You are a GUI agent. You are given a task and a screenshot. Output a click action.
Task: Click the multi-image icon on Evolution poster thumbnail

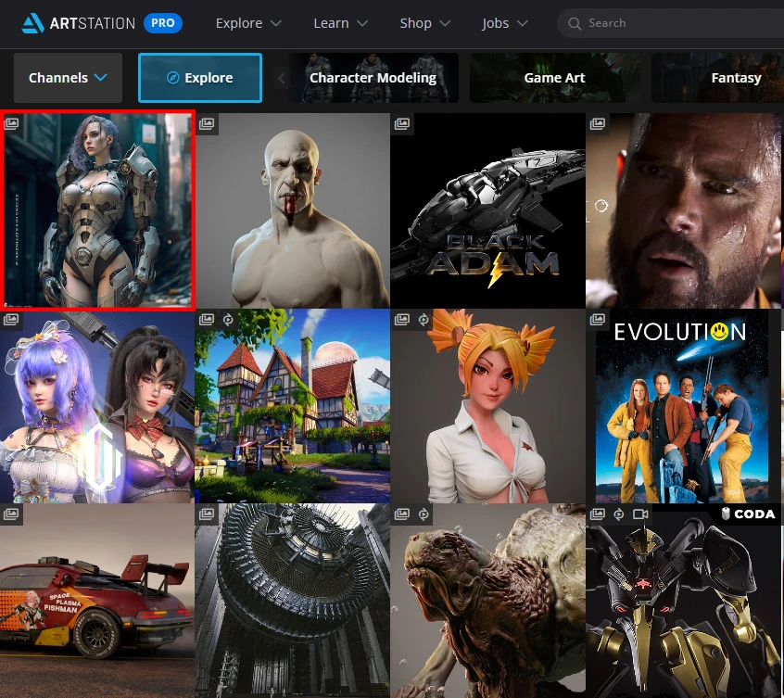598,320
